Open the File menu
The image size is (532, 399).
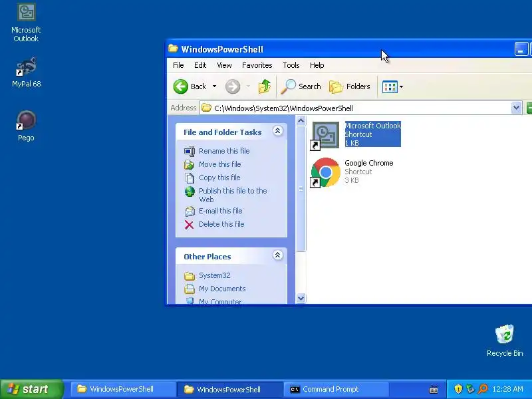click(x=178, y=65)
